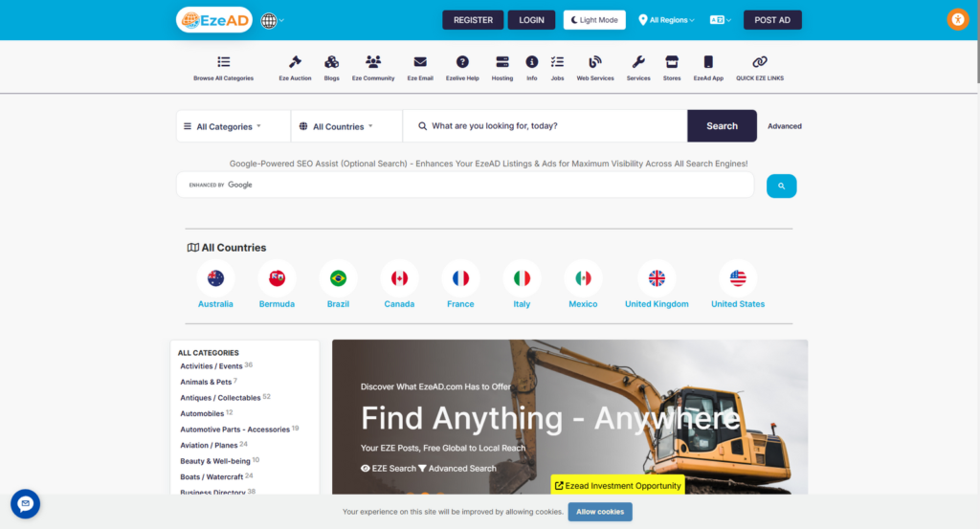Open the Animals & Pets category
The image size is (980, 529).
(206, 382)
